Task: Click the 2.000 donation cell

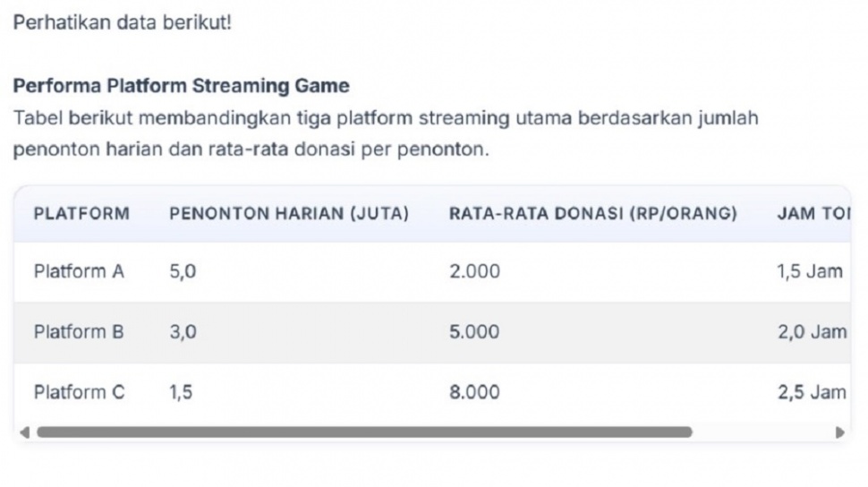Action: [474, 271]
